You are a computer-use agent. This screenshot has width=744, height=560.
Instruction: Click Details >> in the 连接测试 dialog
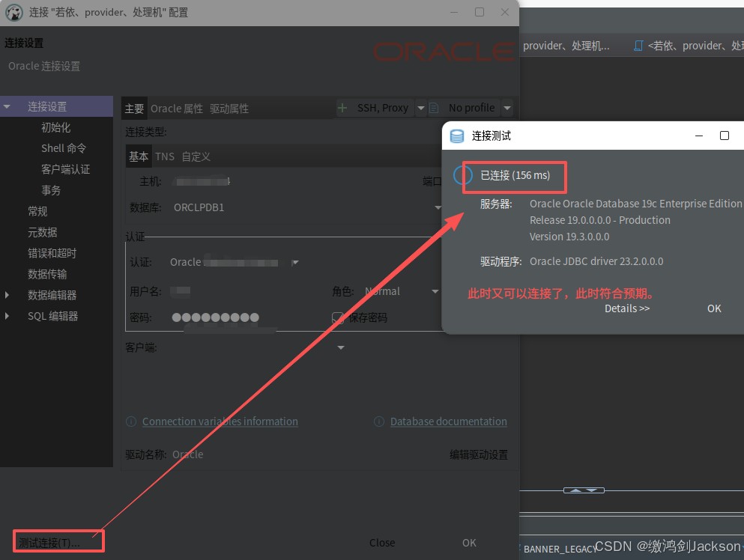pyautogui.click(x=627, y=308)
